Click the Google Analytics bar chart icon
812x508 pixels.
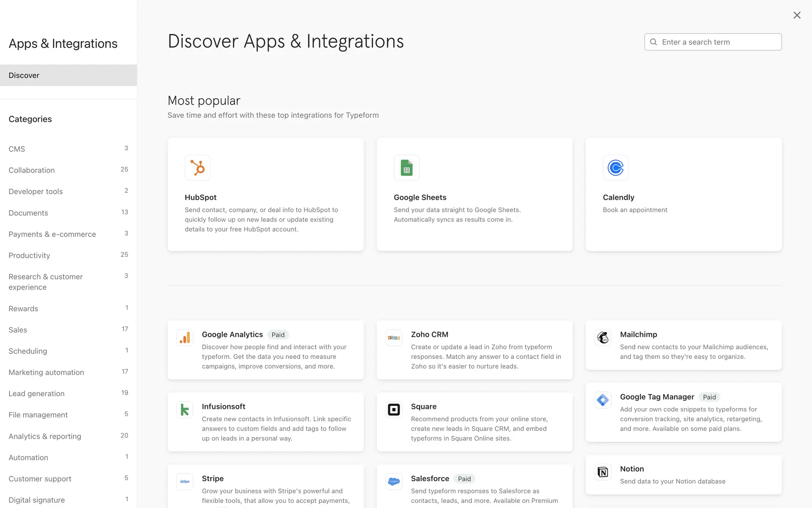point(185,338)
